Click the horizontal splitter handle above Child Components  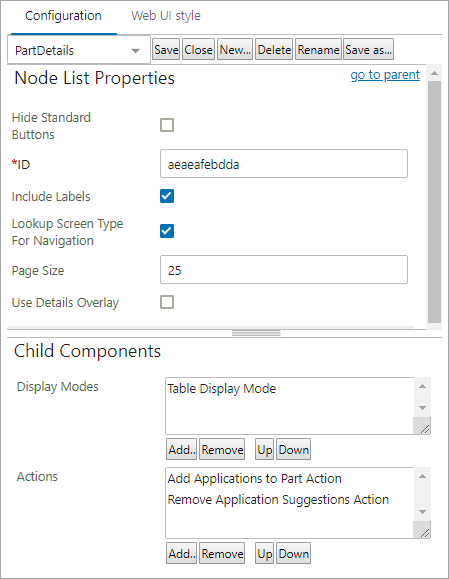(256, 333)
